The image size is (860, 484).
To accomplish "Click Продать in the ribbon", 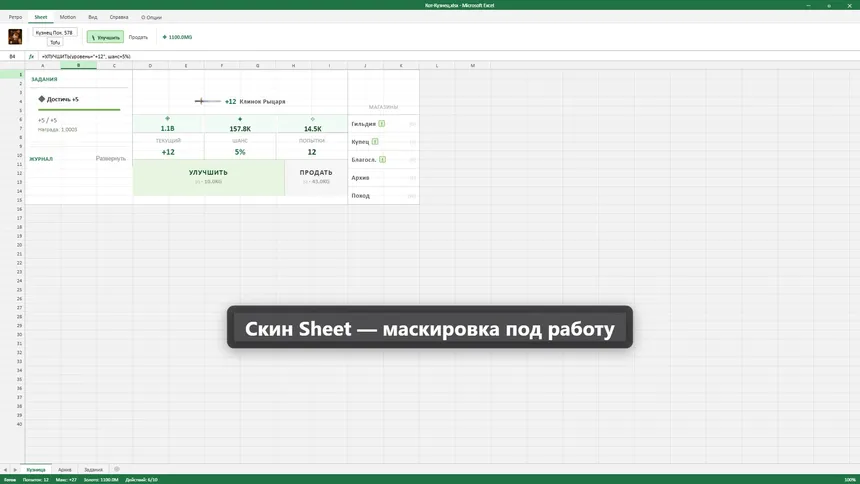I will (138, 37).
